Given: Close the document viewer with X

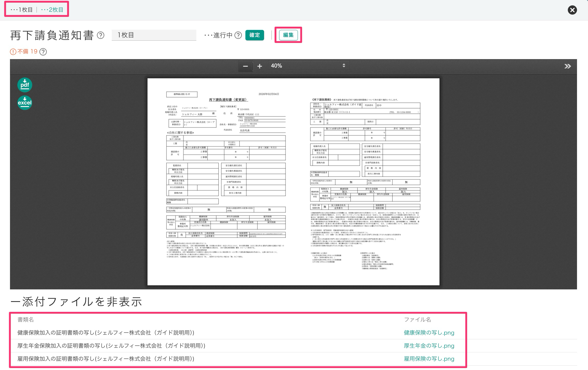Looking at the screenshot, I should coord(572,10).
